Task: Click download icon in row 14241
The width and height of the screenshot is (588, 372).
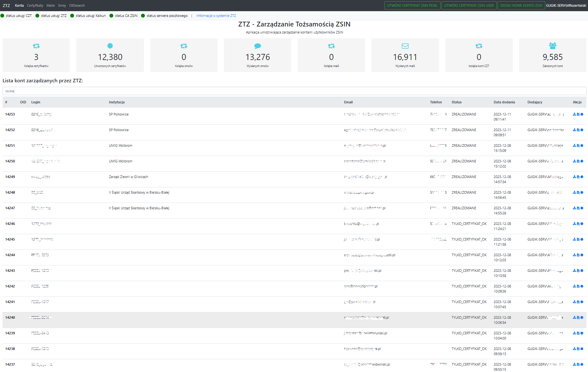Action: [x=574, y=302]
